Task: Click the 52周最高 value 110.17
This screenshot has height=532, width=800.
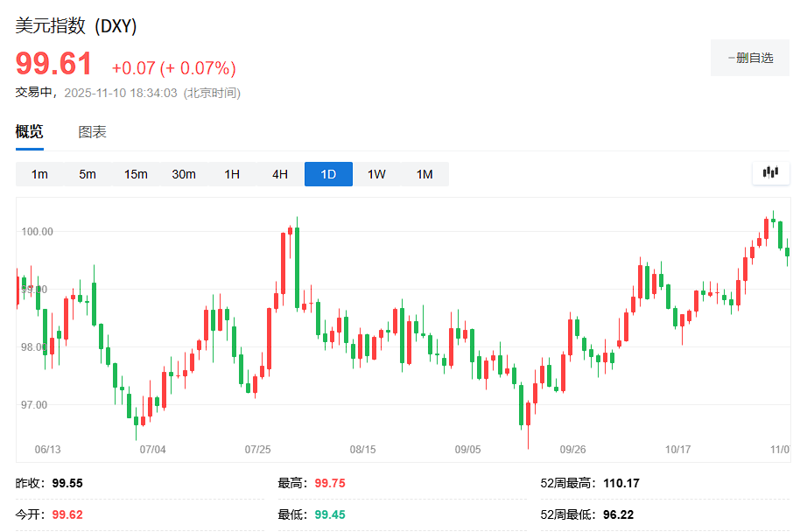Action: [621, 483]
